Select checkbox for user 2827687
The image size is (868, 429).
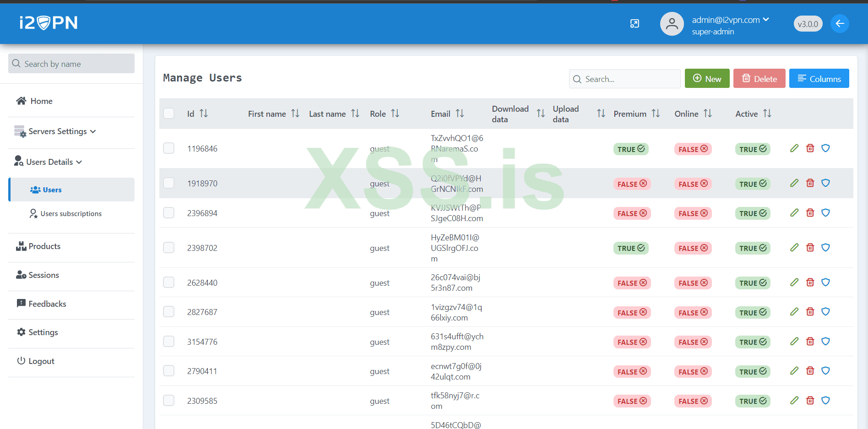click(x=169, y=312)
